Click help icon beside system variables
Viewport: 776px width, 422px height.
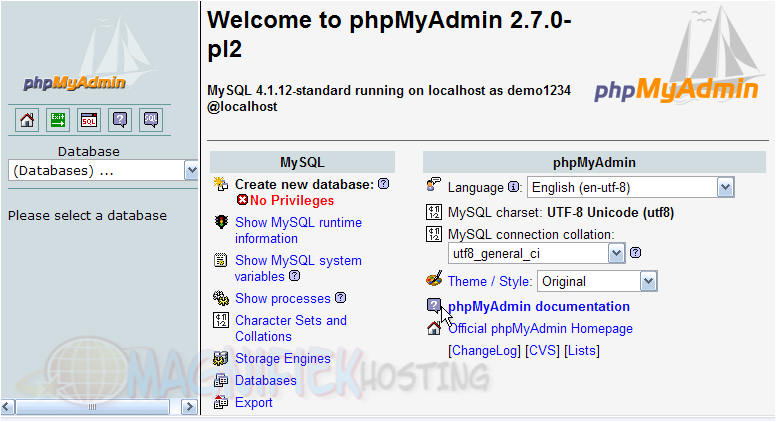coord(294,276)
